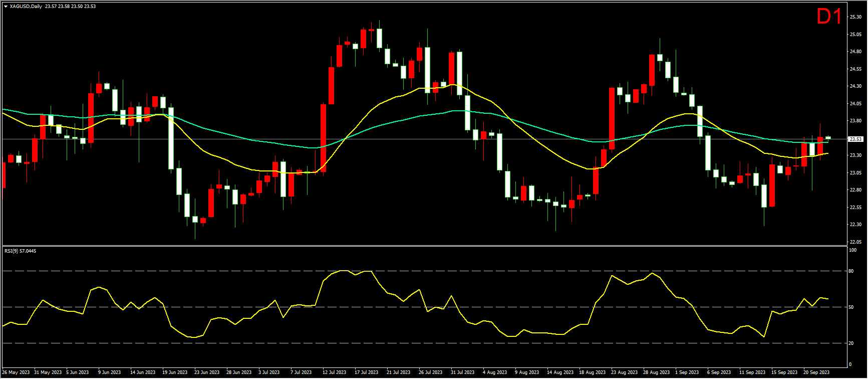
Task: Click the 25.30 price axis label
Action: [x=855, y=17]
